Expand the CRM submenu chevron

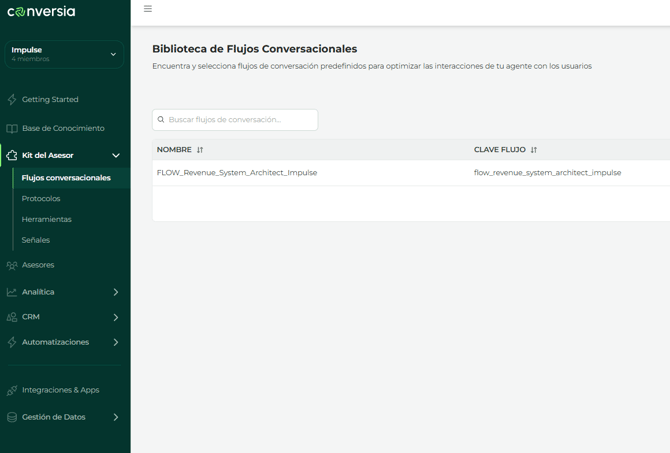point(116,317)
